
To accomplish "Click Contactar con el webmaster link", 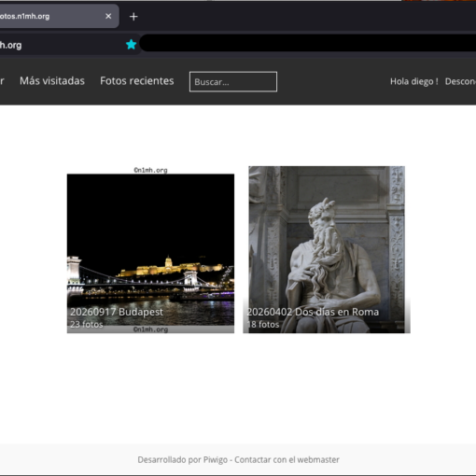I will coord(287,460).
